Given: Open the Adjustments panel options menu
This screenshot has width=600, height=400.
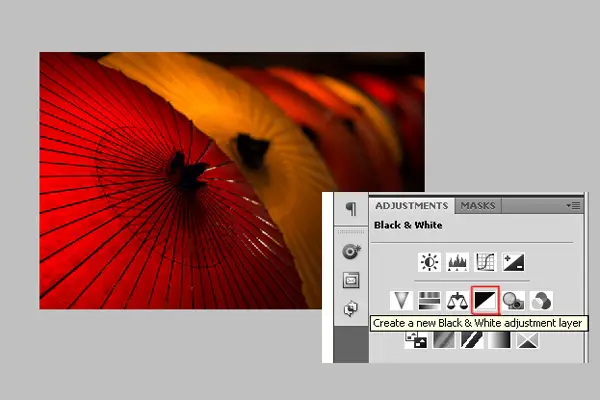Looking at the screenshot, I should (x=573, y=205).
